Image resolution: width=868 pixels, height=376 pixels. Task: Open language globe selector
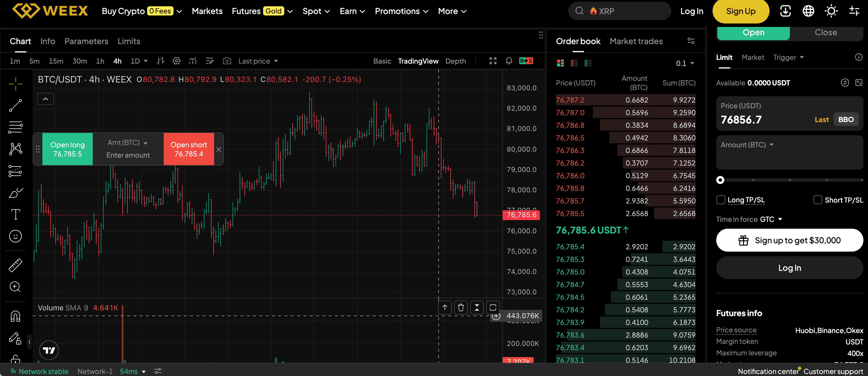pyautogui.click(x=808, y=11)
